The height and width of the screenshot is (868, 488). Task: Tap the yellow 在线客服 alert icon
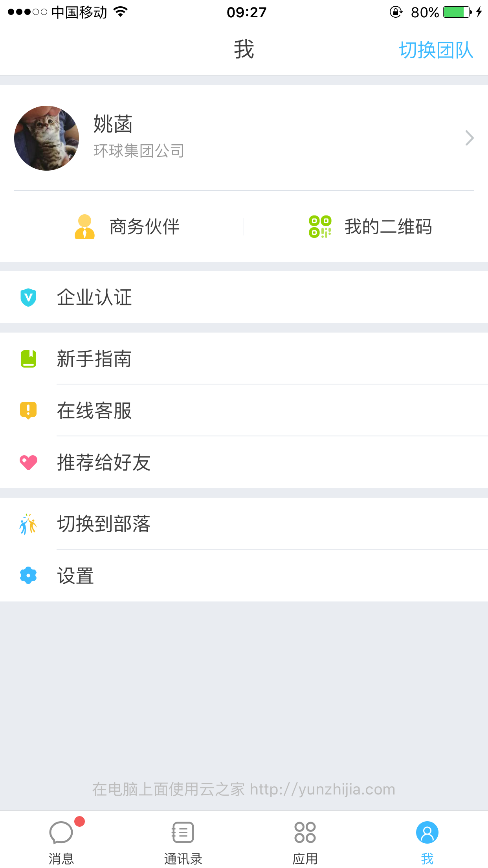tap(28, 410)
